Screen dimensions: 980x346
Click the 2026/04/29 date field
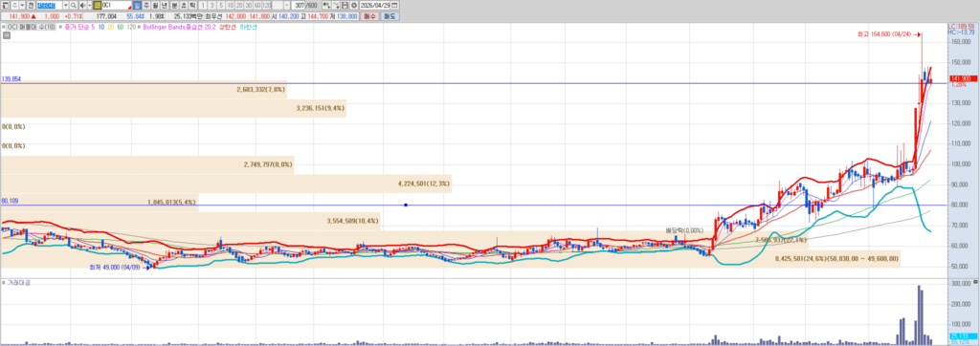pos(374,6)
